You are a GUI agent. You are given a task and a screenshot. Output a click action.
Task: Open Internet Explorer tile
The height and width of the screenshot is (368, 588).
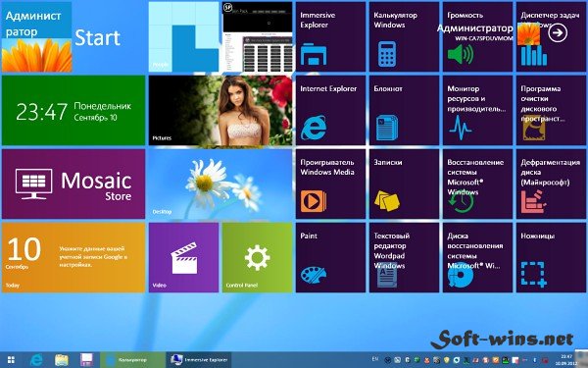tap(330, 110)
